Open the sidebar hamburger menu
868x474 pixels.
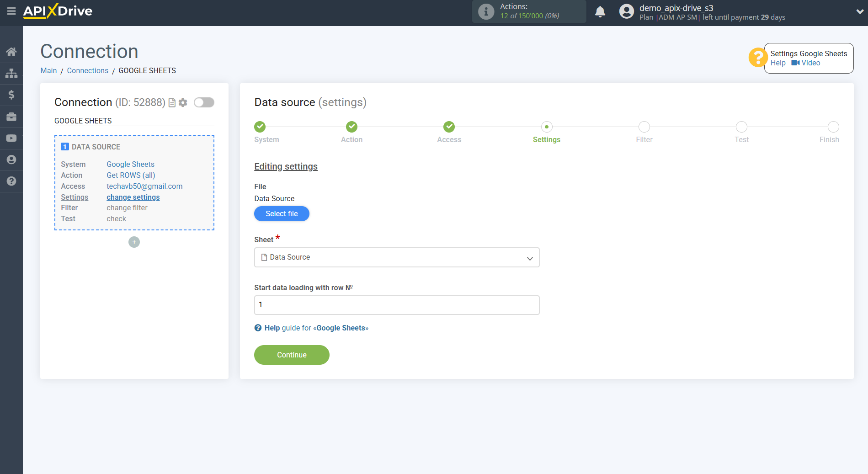(11, 11)
